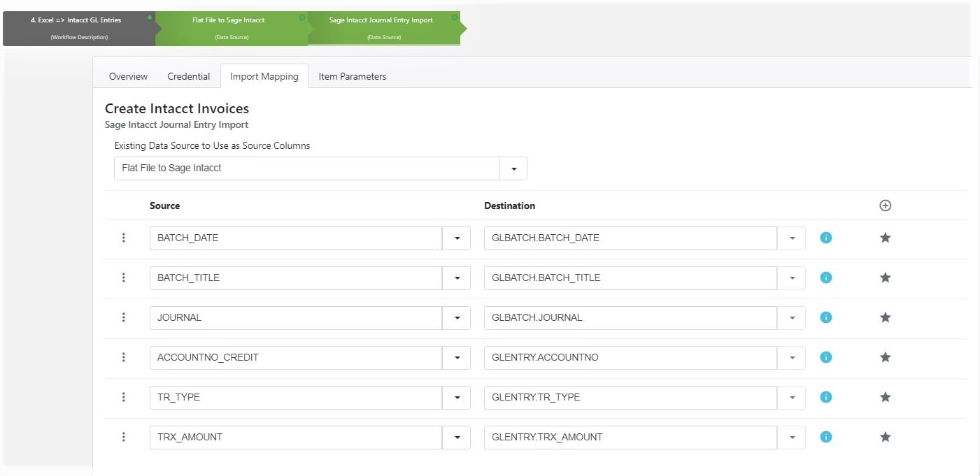Open the Item Parameters tab
The width and height of the screenshot is (980, 476).
(352, 76)
